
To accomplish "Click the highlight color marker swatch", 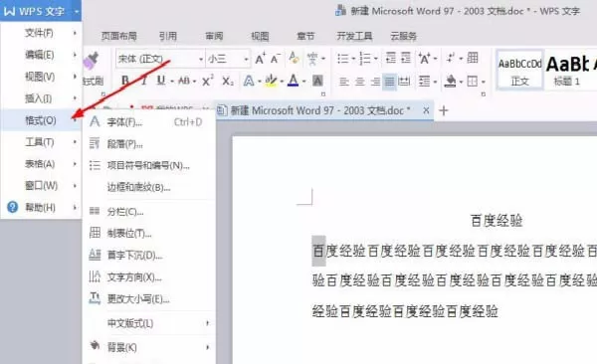I will [272, 81].
